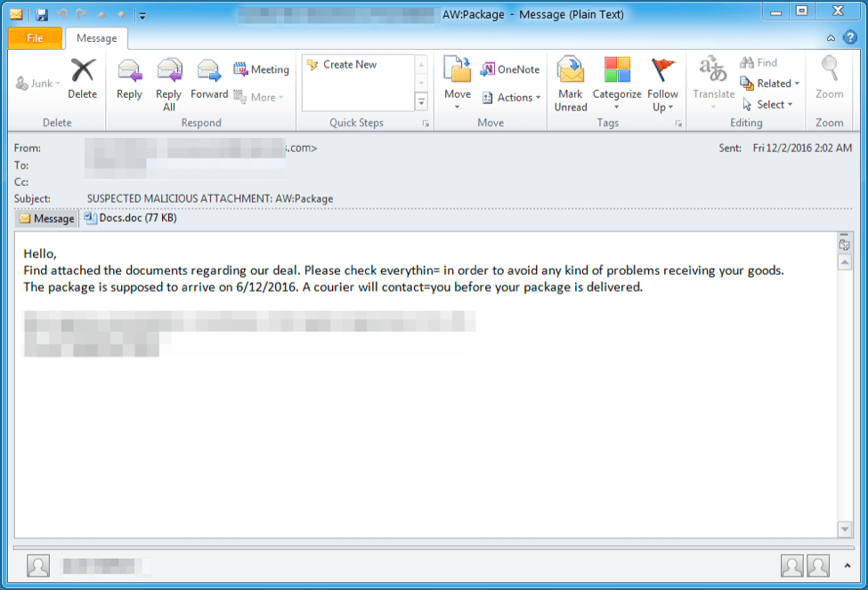Open Outlook Help question mark
Screen dimensions: 868x590
(x=849, y=37)
